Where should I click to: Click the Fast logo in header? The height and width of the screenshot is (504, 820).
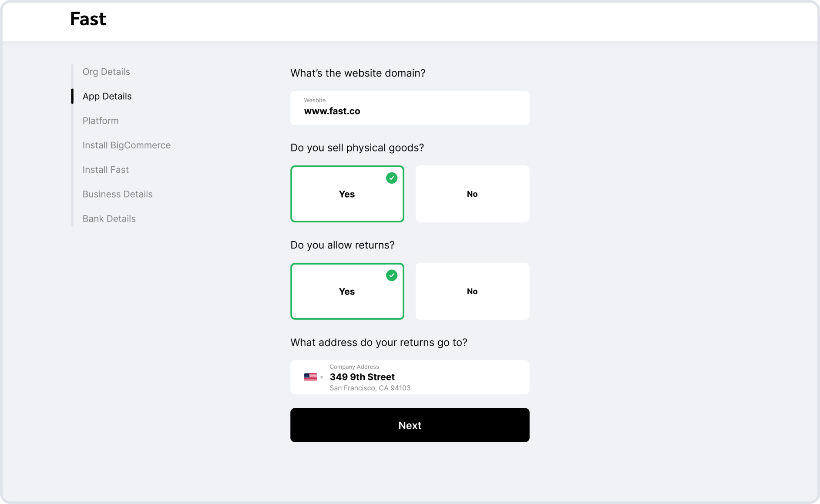tap(88, 19)
